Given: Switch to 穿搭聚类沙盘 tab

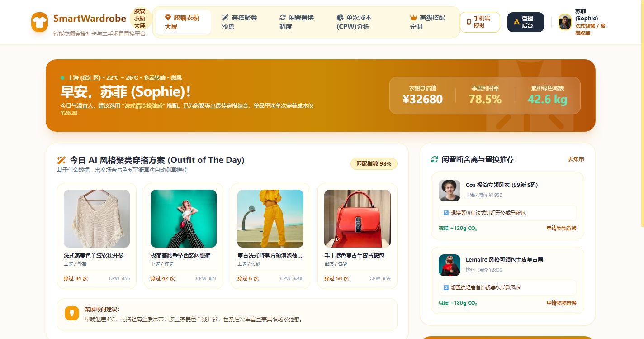Looking at the screenshot, I should [x=241, y=22].
